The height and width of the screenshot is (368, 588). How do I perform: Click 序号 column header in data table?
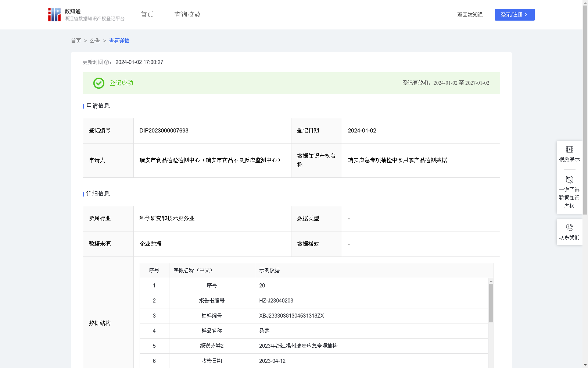pos(154,270)
